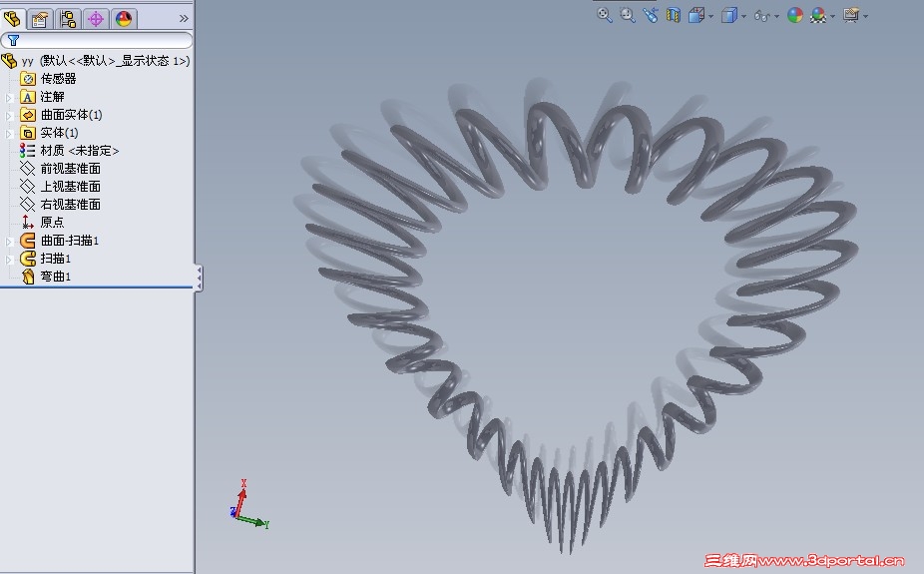Select the 上视基准面 top plane

[70, 187]
